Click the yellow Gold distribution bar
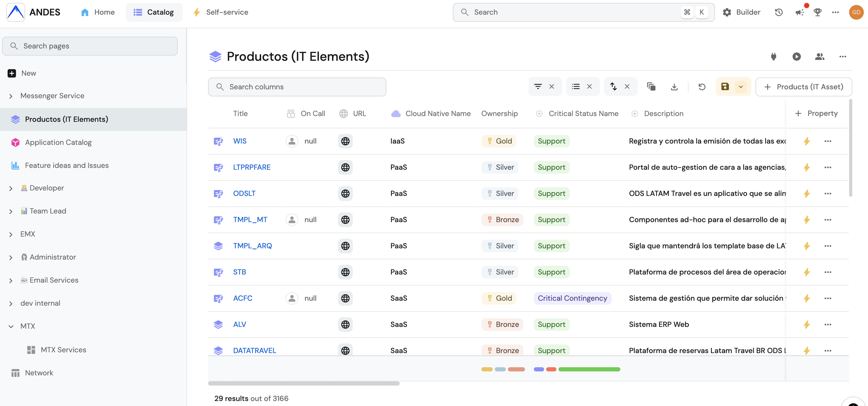Image resolution: width=868 pixels, height=406 pixels. click(x=487, y=369)
